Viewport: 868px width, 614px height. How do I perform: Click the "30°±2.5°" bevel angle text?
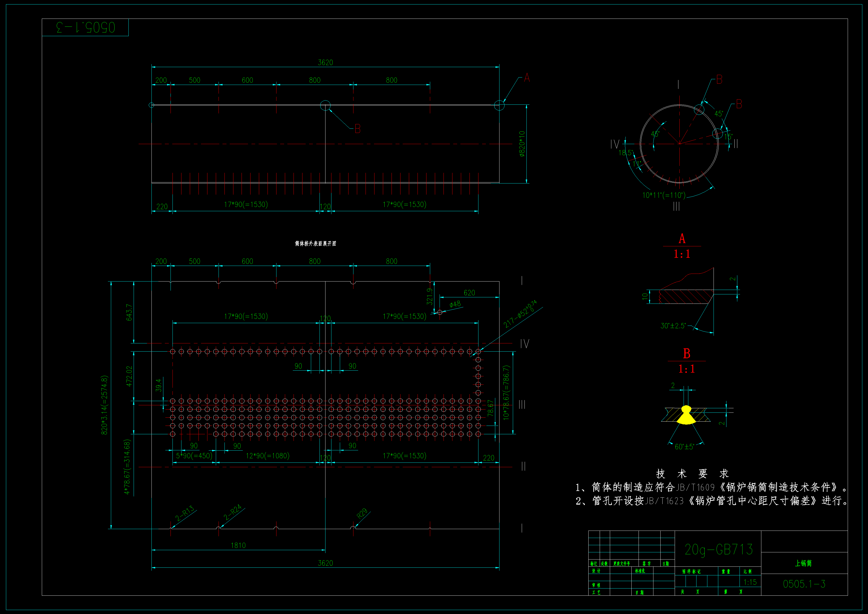[673, 326]
